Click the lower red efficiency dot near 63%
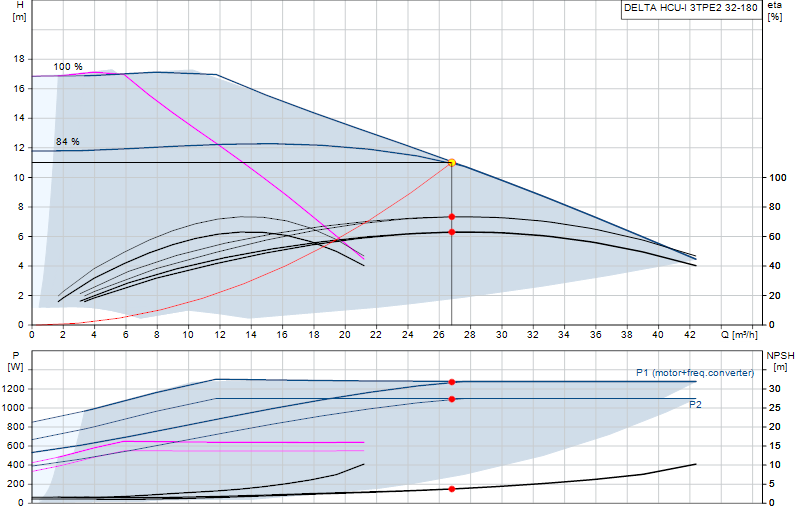The height and width of the screenshot is (520, 800). (x=452, y=232)
